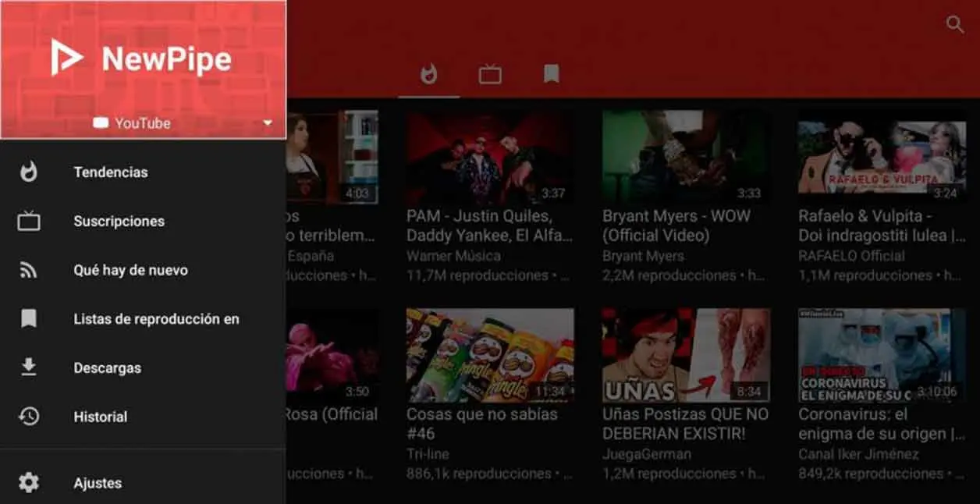Open Listas de reproducción from the sidebar
The height and width of the screenshot is (504, 980).
click(x=156, y=318)
